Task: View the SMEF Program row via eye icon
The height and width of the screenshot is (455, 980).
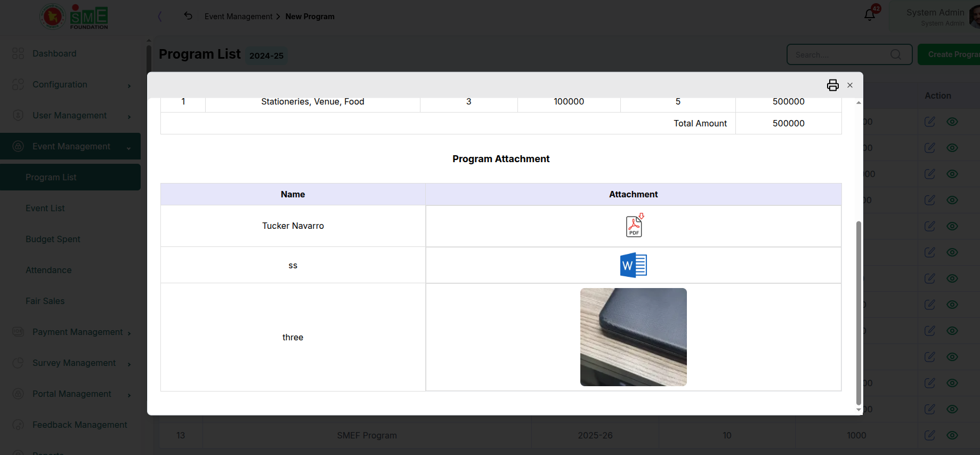Action: click(952, 435)
